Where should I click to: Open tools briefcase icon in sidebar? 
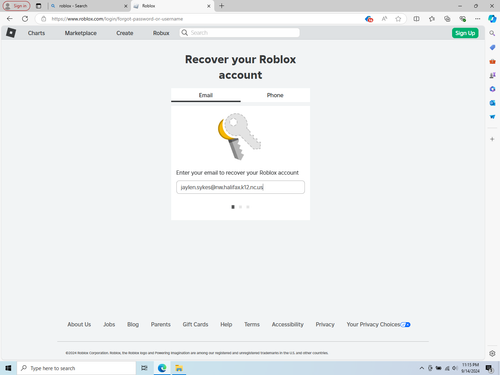(492, 61)
